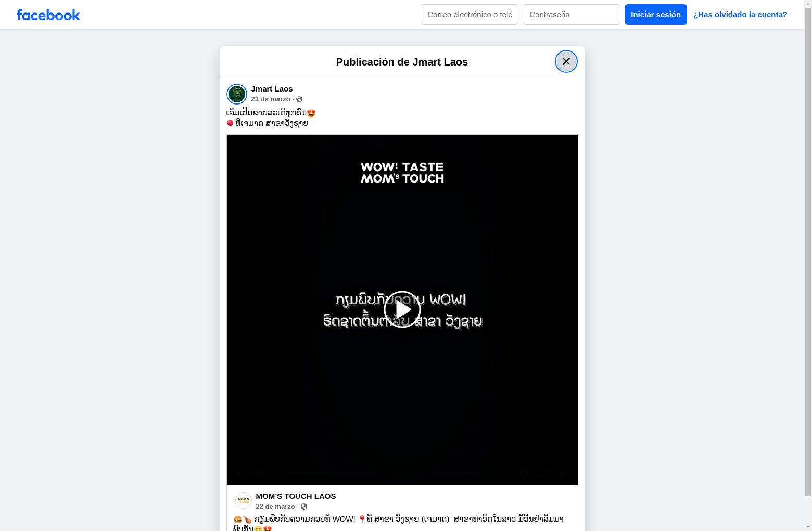Image resolution: width=812 pixels, height=531 pixels.
Task: Toggle the video volume icon
Action: (x=564, y=473)
